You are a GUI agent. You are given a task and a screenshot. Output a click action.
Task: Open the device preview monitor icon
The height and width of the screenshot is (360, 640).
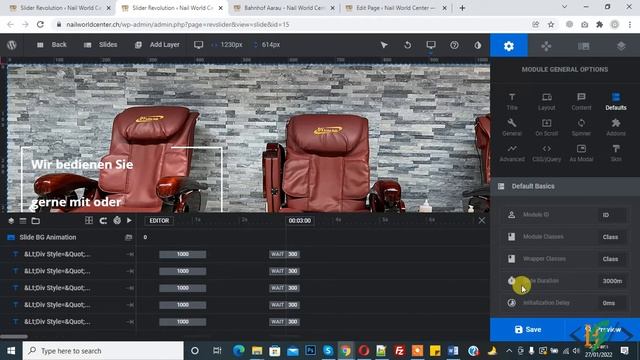(x=431, y=45)
